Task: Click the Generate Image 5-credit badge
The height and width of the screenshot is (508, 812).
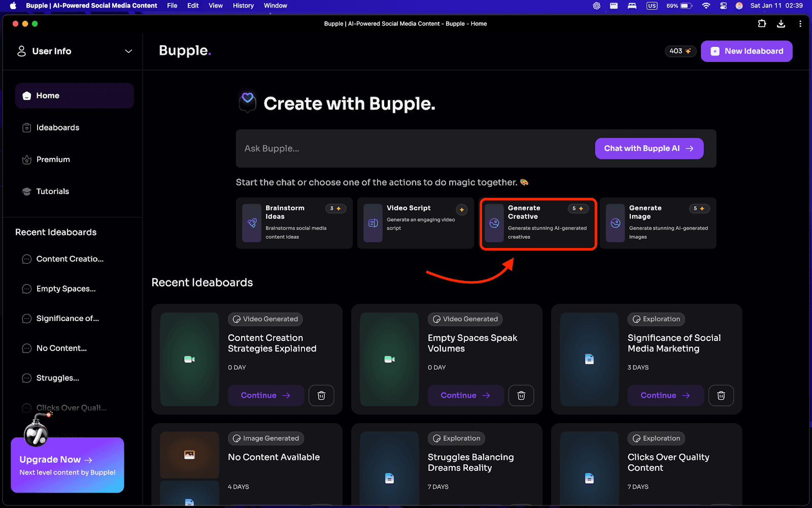Action: (700, 209)
